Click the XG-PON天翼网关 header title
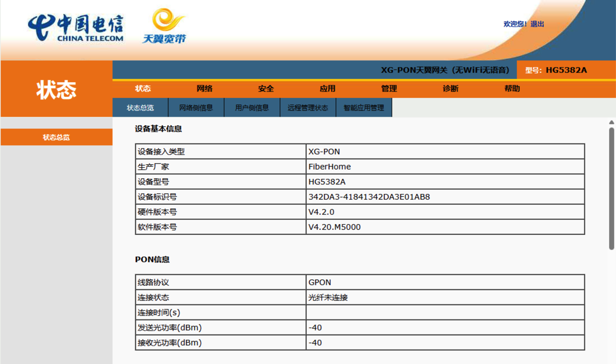616x364 pixels. 445,70
